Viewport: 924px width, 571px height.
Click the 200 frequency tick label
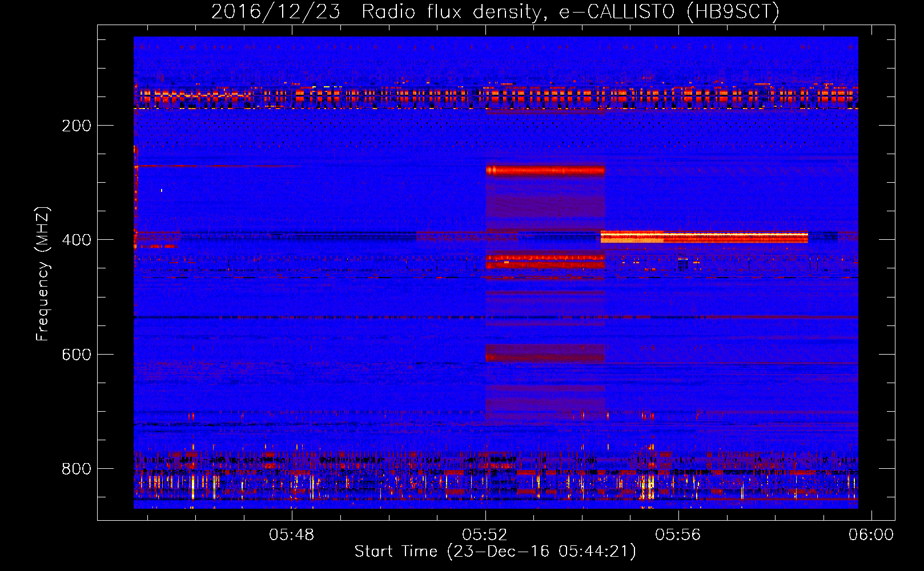click(x=77, y=126)
